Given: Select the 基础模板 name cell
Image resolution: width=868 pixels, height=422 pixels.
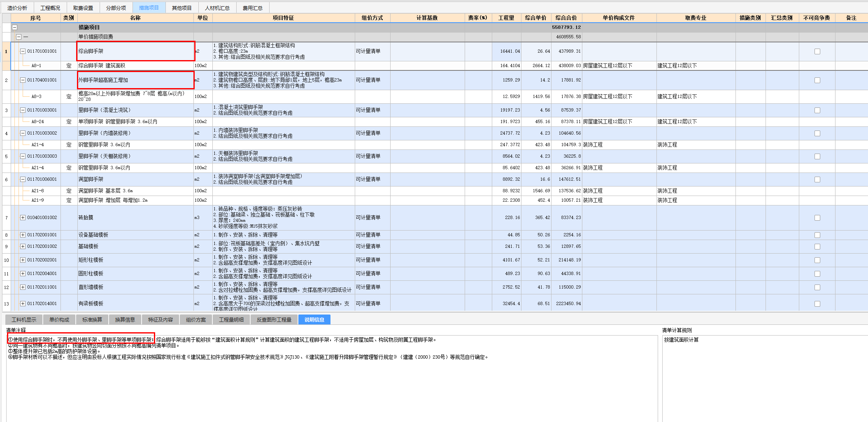Looking at the screenshot, I should pos(135,246).
